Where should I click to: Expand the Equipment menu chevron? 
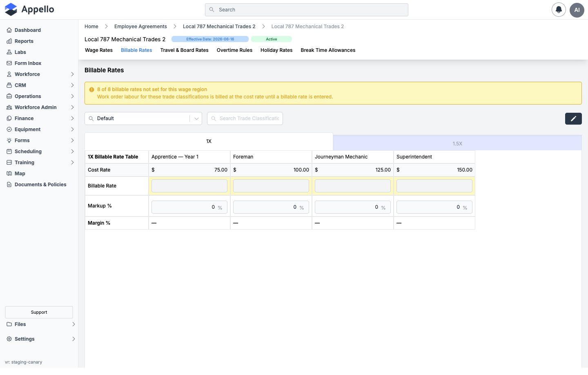click(x=72, y=129)
